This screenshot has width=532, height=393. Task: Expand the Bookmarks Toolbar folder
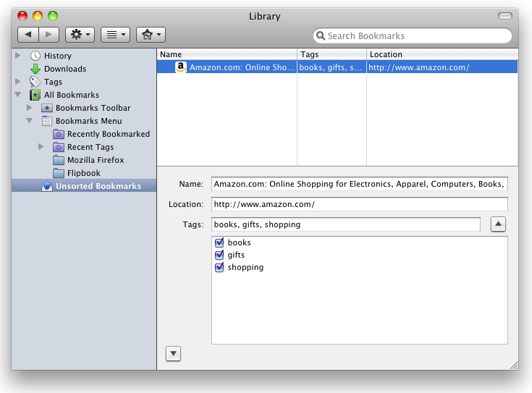(x=30, y=108)
